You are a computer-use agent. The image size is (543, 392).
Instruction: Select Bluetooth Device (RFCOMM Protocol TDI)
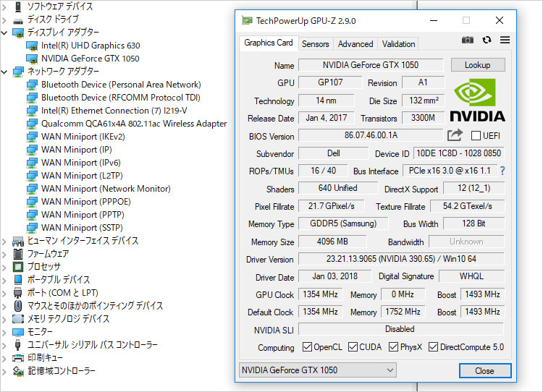tap(120, 98)
